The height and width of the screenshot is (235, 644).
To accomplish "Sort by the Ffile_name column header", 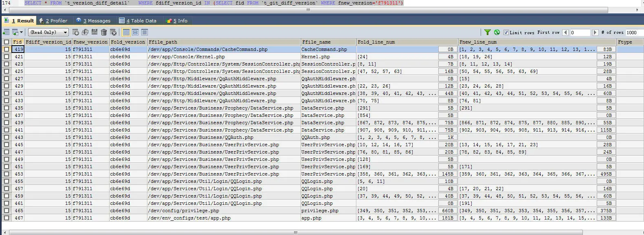I will click(328, 42).
